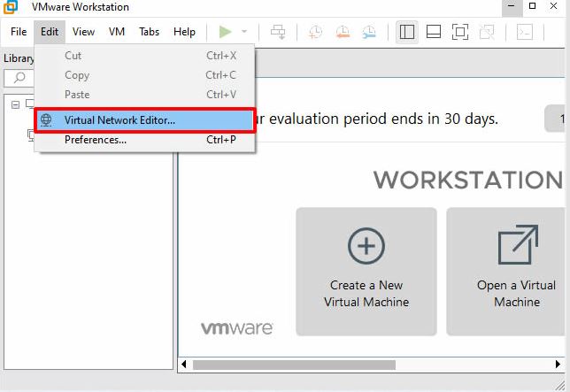
Task: Click the horizontal scrollbar left arrow
Action: click(184, 365)
